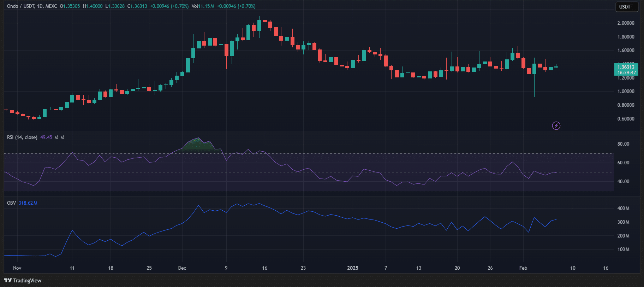The height and width of the screenshot is (287, 644).
Task: Click the 25 date label on time axis
Action: (149, 268)
